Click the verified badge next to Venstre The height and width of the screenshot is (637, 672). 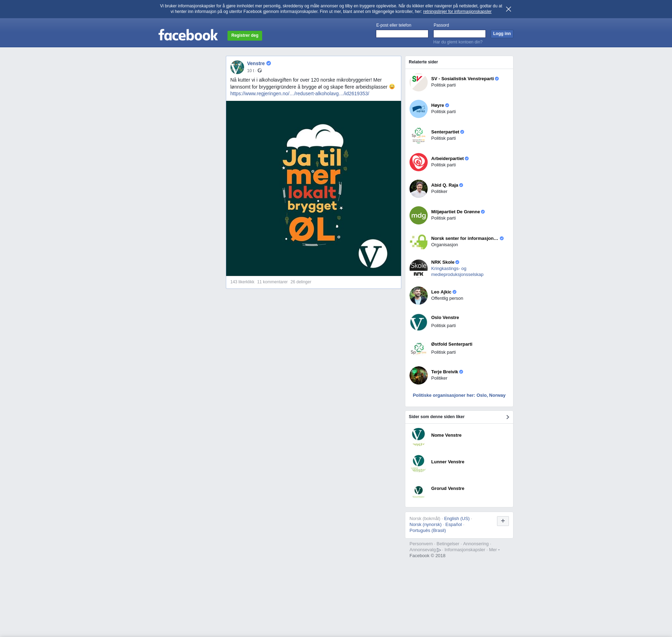(269, 63)
